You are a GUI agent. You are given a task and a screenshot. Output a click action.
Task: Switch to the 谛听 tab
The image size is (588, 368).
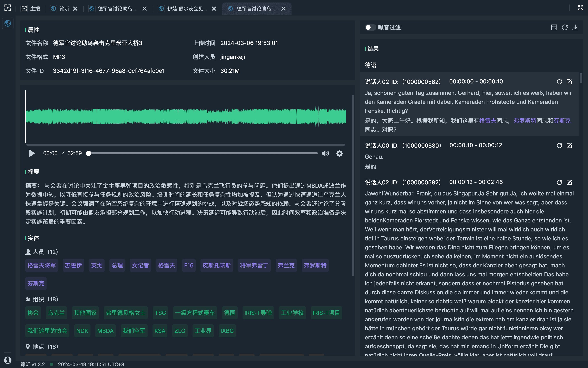coord(60,9)
